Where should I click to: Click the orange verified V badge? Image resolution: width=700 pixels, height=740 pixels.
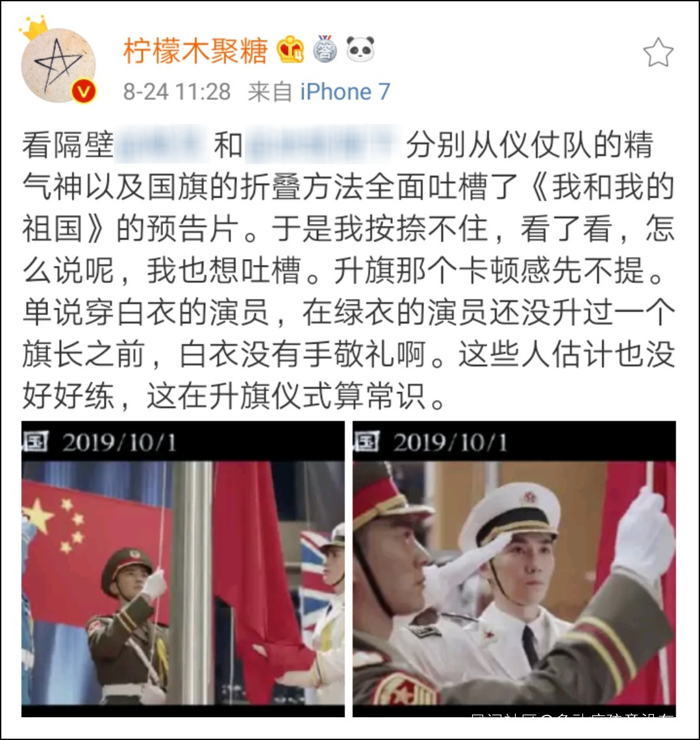click(84, 91)
